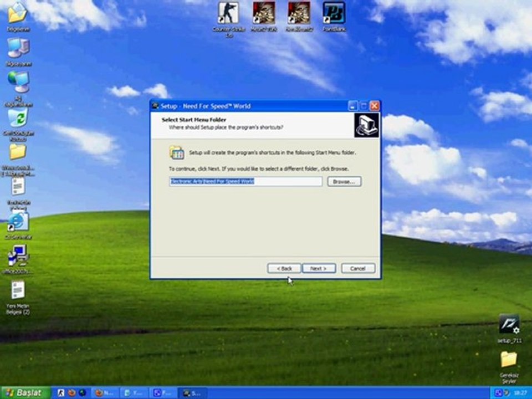This screenshot has height=399, width=532.
Task: Open Yeni Metin Belgesi (2) desktop file
Action: tap(18, 298)
